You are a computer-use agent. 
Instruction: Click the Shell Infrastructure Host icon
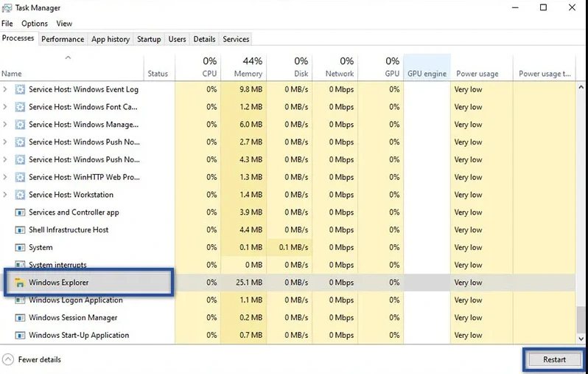coord(20,230)
